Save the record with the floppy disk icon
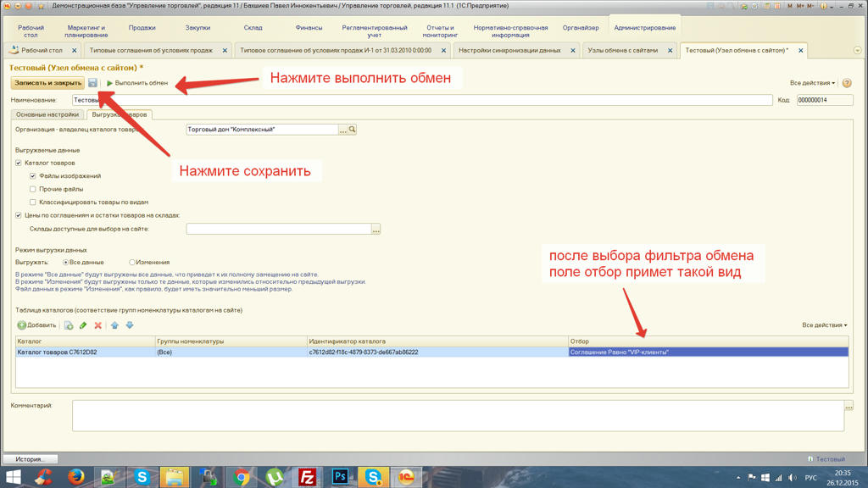 pyautogui.click(x=92, y=83)
